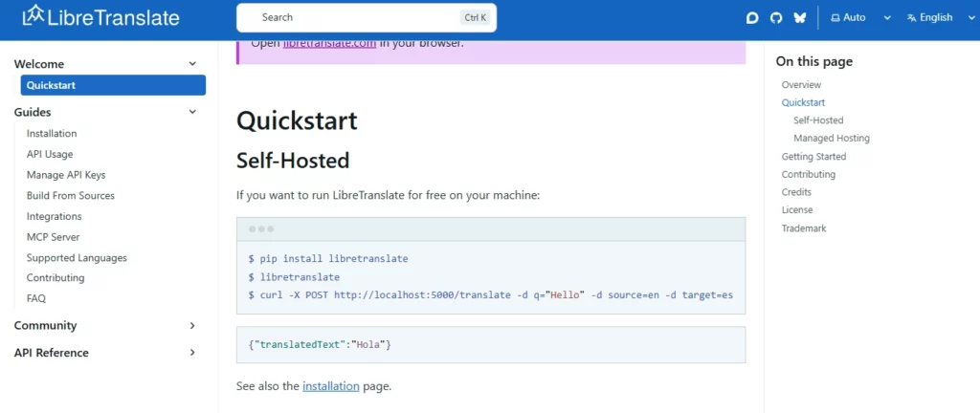Jump to Credits in On this page
The width and height of the screenshot is (980, 413).
(x=797, y=192)
